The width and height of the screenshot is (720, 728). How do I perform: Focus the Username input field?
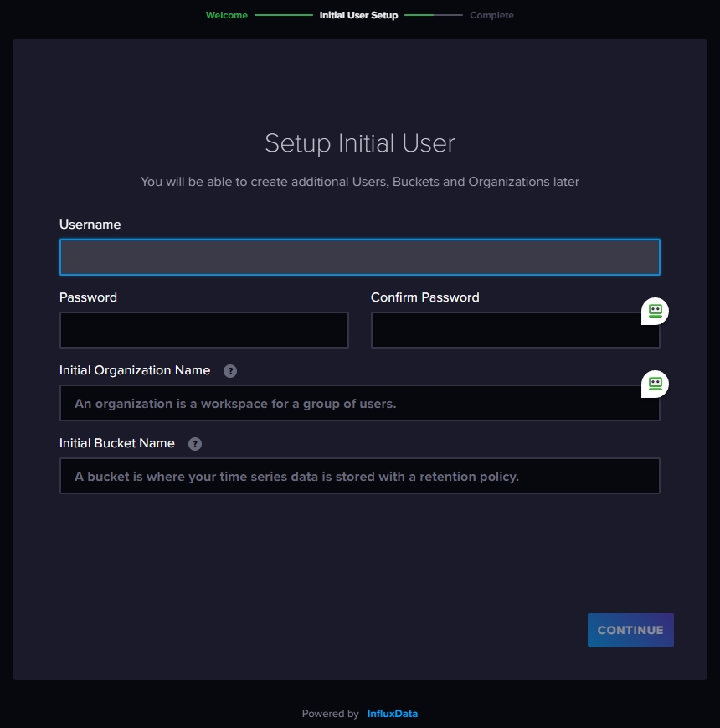pos(359,257)
